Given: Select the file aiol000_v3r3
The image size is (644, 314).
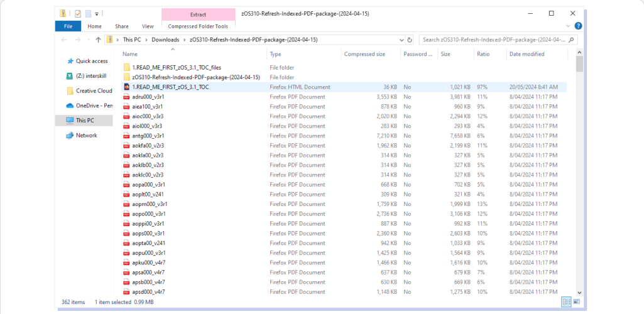Looking at the screenshot, I should click(147, 126).
